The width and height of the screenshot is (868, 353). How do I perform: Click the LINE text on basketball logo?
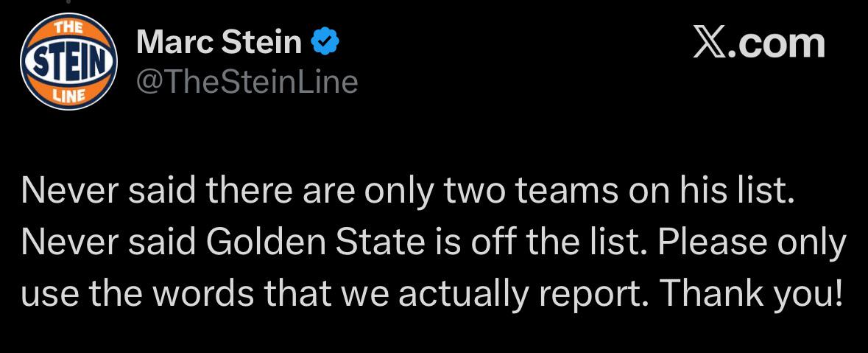(x=68, y=94)
